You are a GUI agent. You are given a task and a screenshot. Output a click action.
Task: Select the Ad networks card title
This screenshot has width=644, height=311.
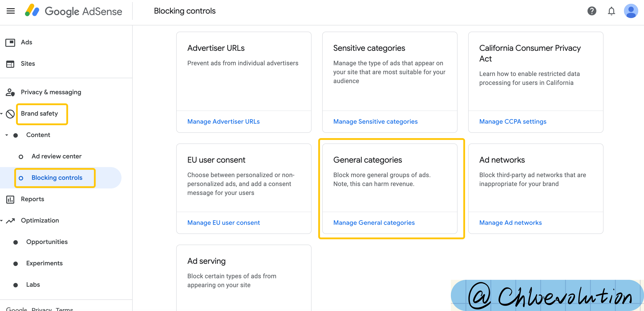pyautogui.click(x=502, y=160)
